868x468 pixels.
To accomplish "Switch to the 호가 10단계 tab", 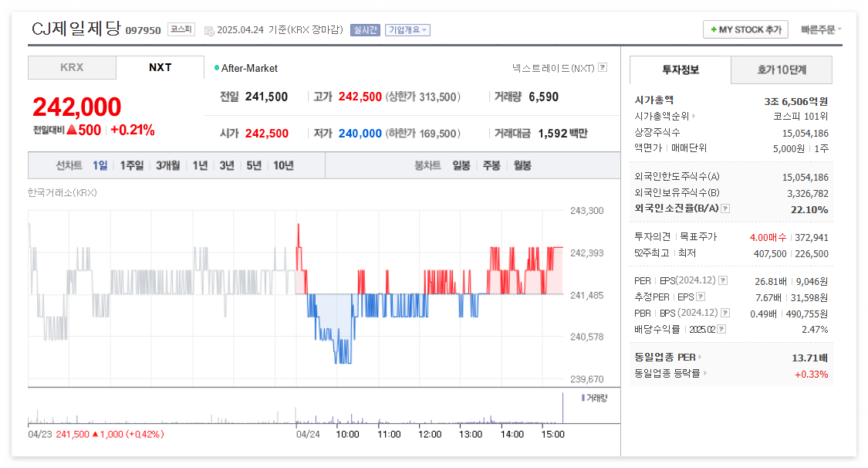I will pyautogui.click(x=782, y=70).
